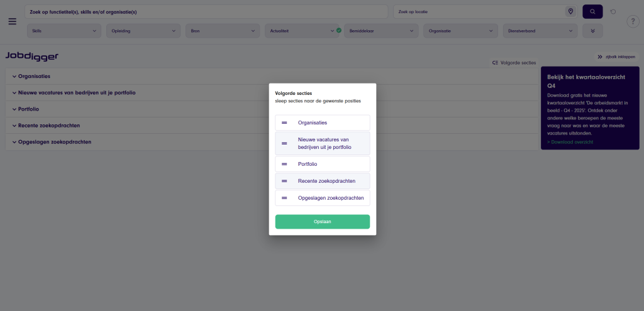Screen dimensions: 644x311
Task: Open the hamburger main menu
Action: 12,21
